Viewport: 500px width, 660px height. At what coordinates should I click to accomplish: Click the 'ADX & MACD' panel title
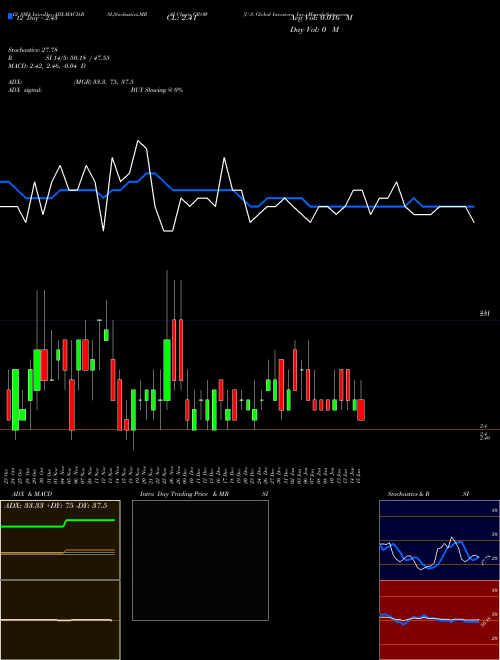pyautogui.click(x=32, y=494)
